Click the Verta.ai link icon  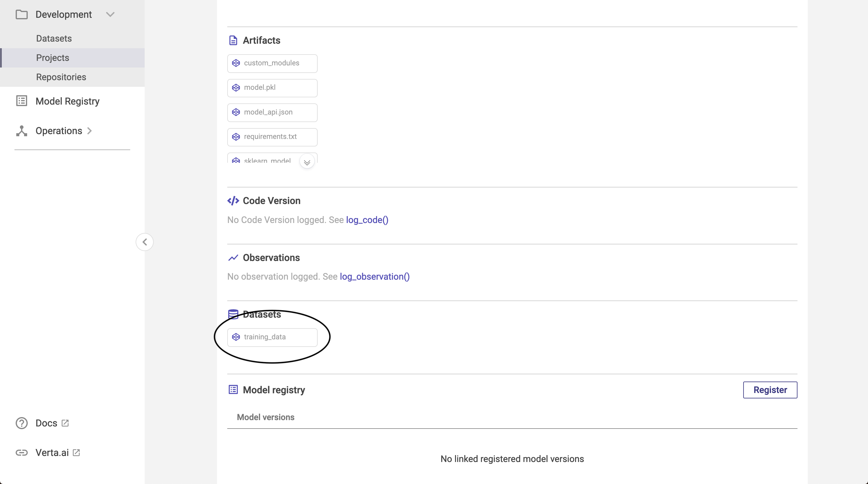22,452
